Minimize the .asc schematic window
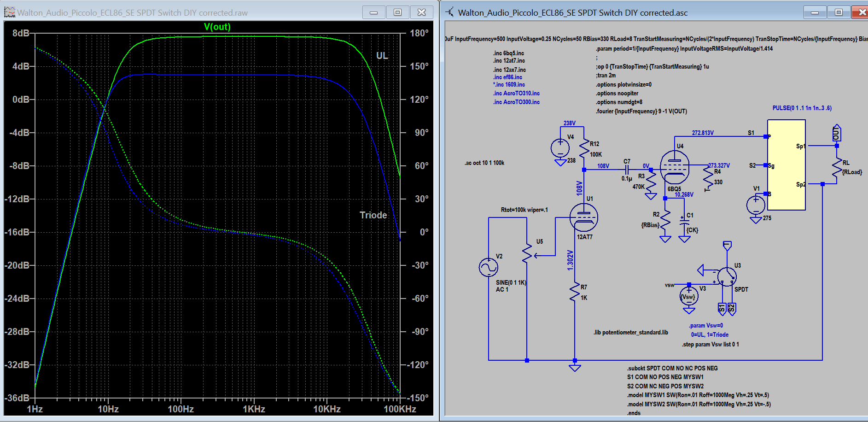Viewport: 868px width, 422px height. tap(815, 12)
